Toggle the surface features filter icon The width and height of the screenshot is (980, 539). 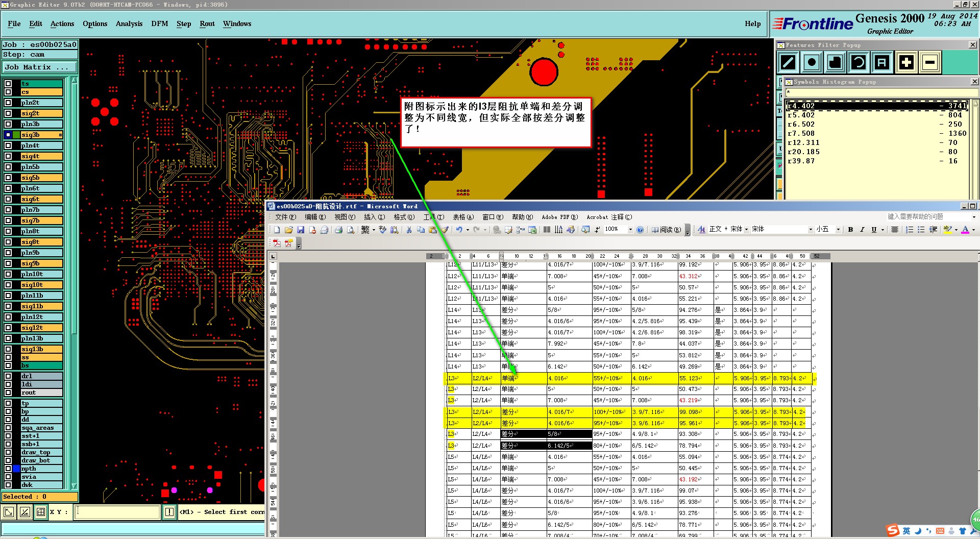click(835, 63)
